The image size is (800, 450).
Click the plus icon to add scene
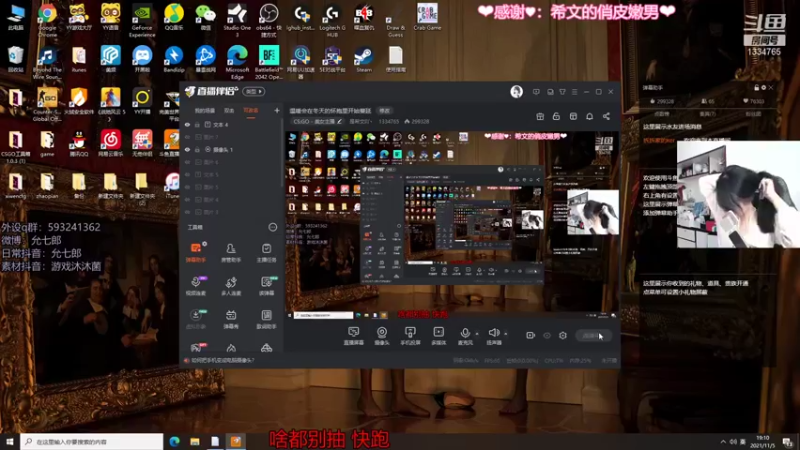(x=277, y=110)
